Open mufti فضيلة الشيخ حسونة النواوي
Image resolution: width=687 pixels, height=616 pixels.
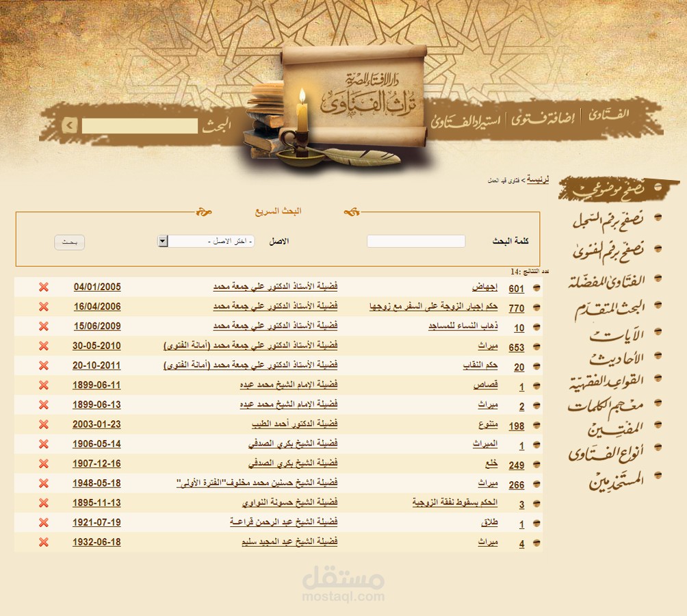point(290,502)
